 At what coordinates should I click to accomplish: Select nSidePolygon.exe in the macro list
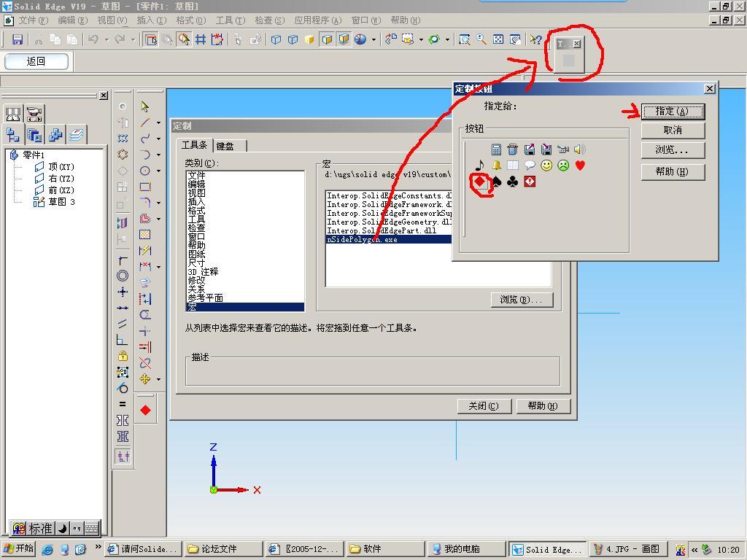pyautogui.click(x=390, y=239)
